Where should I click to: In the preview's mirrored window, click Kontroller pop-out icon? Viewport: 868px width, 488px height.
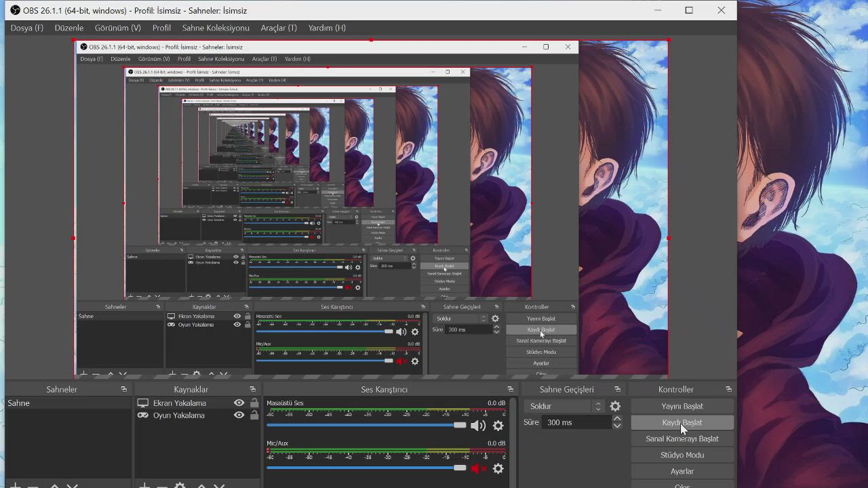(x=573, y=307)
